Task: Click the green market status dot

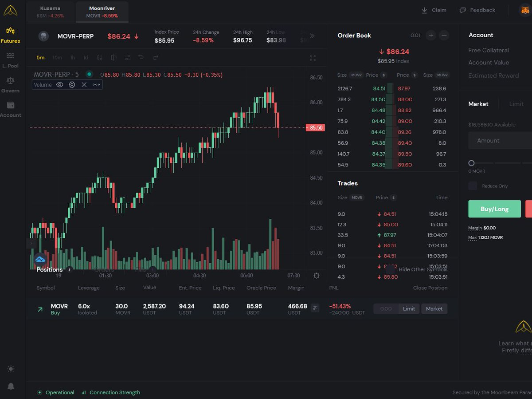Action: [89, 75]
